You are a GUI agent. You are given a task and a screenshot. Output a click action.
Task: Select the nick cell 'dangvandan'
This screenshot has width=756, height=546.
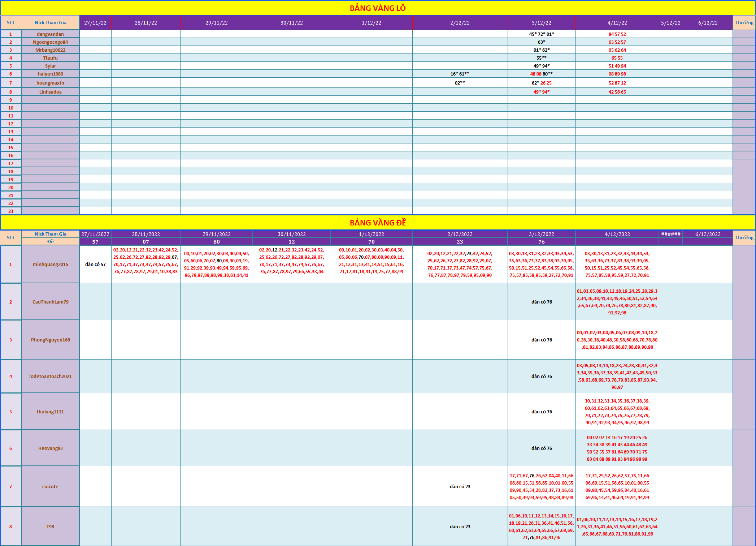51,34
